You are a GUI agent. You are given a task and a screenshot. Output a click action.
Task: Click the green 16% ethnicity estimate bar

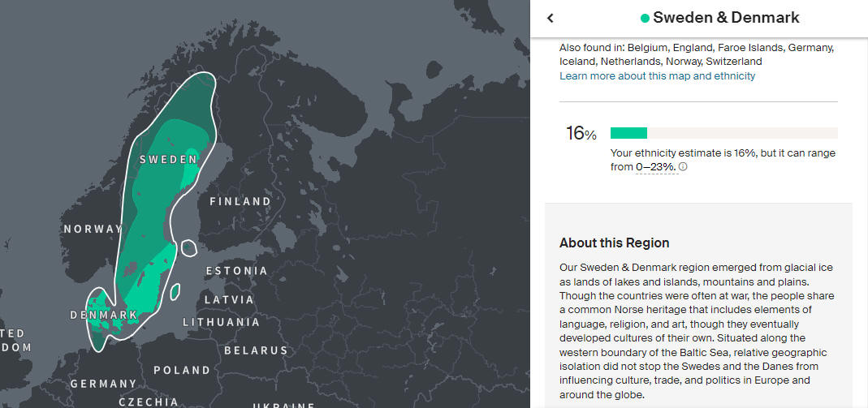tap(628, 133)
